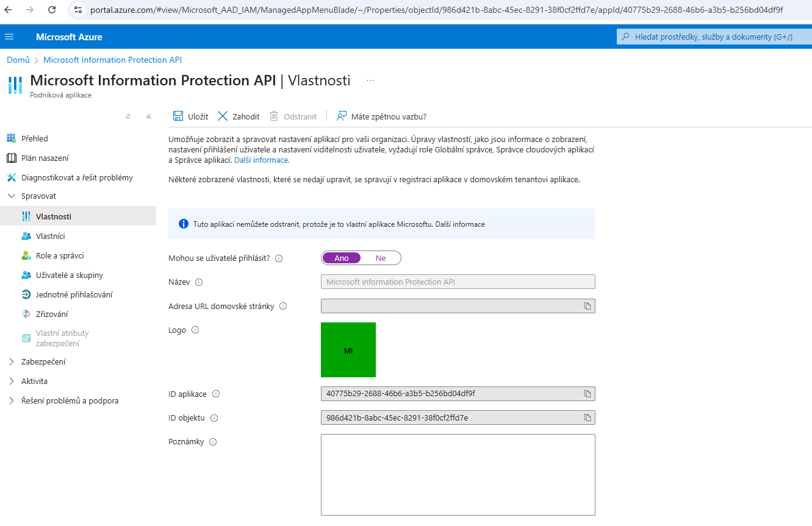Image resolution: width=812 pixels, height=526 pixels.
Task: Show info tooltip next to Logo
Action: click(x=195, y=330)
